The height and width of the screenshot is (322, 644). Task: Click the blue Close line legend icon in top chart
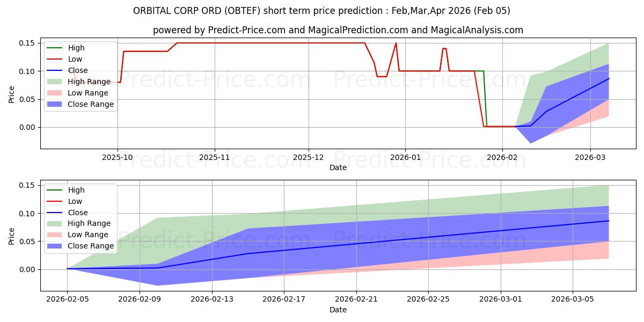(56, 71)
